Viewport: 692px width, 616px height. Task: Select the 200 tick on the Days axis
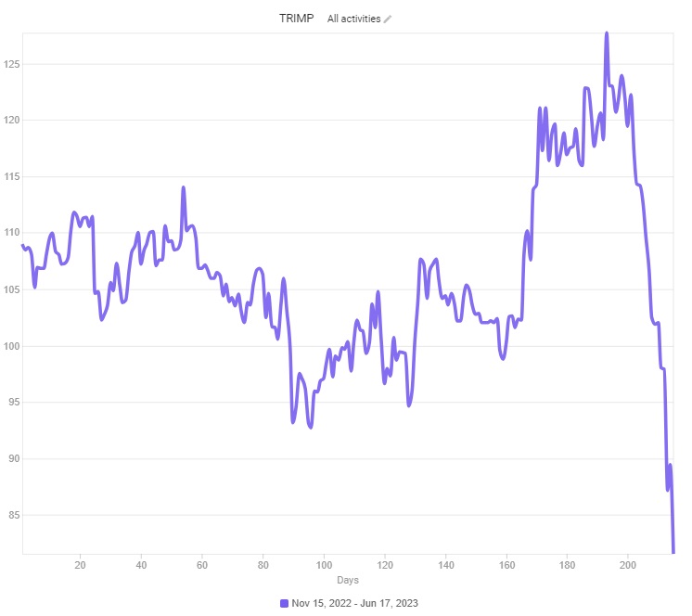tap(628, 564)
